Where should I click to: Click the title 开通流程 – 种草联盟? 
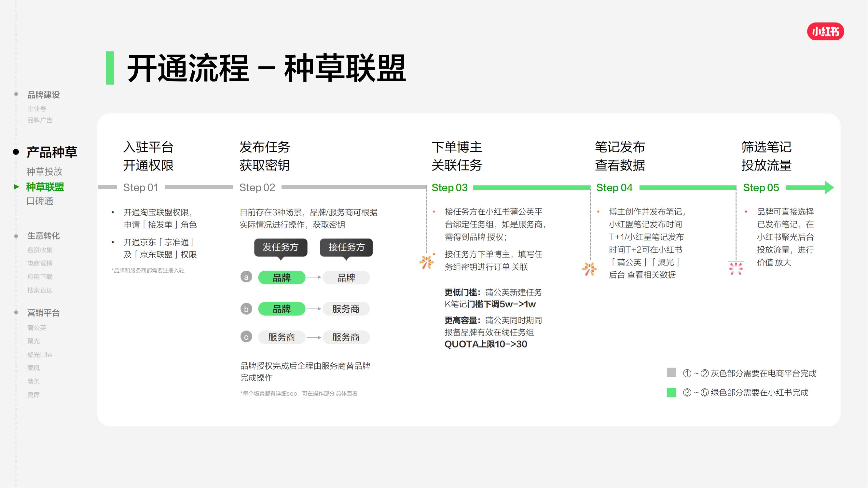coord(267,68)
